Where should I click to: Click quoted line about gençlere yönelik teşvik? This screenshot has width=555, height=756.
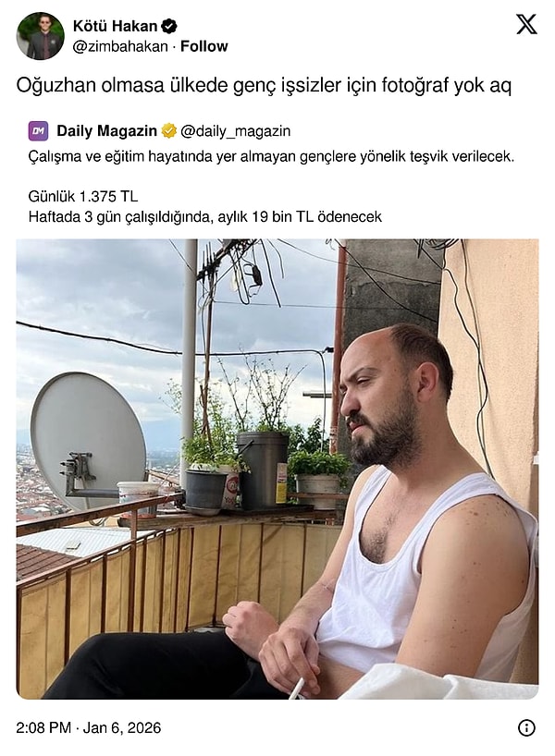271,157
